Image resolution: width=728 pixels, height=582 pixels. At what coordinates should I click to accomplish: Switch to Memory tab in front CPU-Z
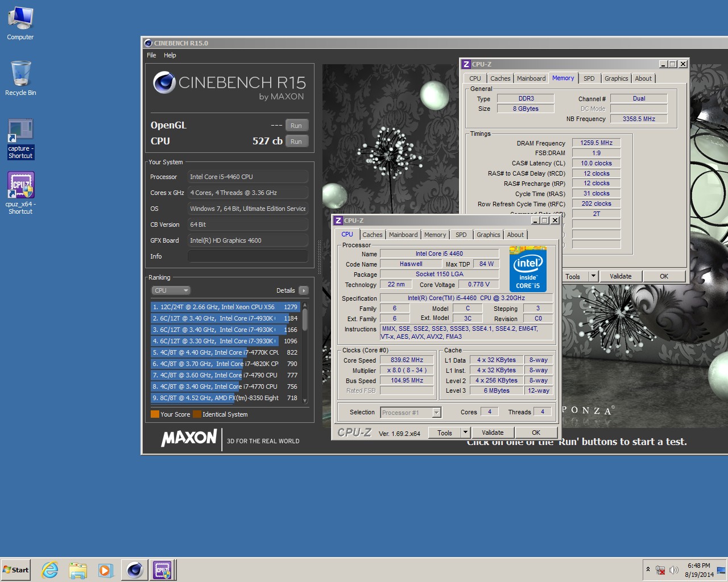click(435, 235)
